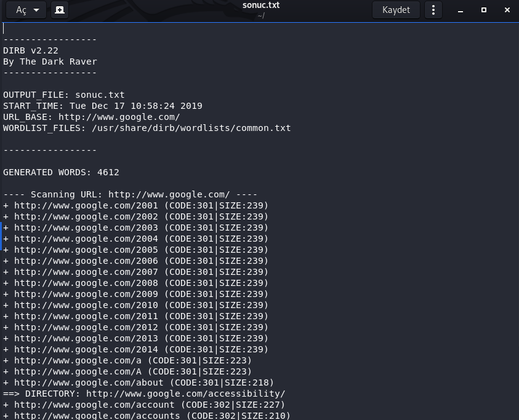Image resolution: width=519 pixels, height=420 pixels.
Task: Click the START_TIME line text
Action: tap(103, 106)
